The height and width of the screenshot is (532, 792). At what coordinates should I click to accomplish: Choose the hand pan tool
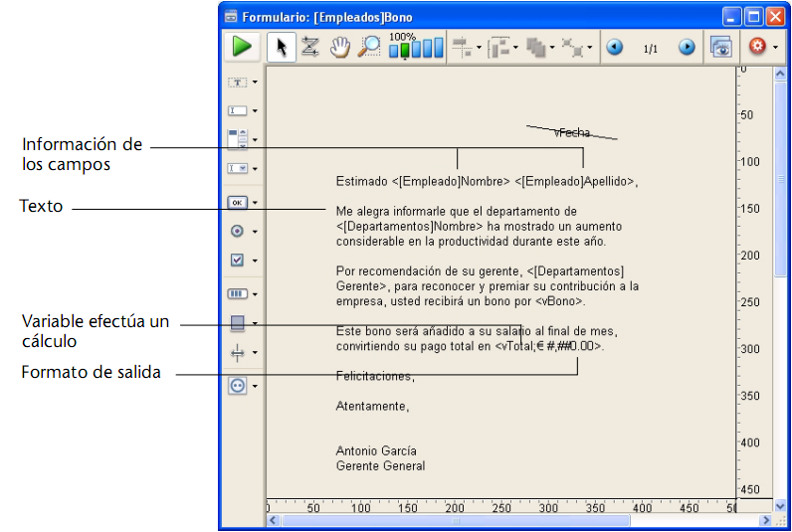(340, 47)
